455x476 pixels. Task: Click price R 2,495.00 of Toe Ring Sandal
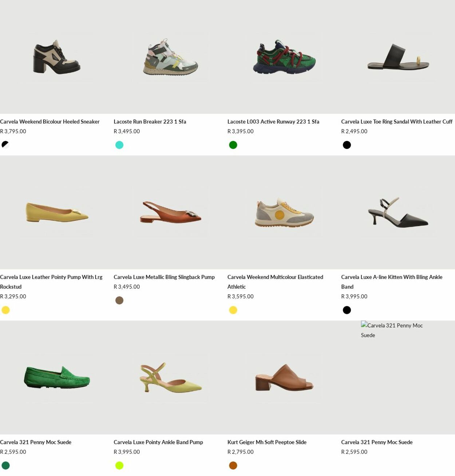pyautogui.click(x=354, y=131)
